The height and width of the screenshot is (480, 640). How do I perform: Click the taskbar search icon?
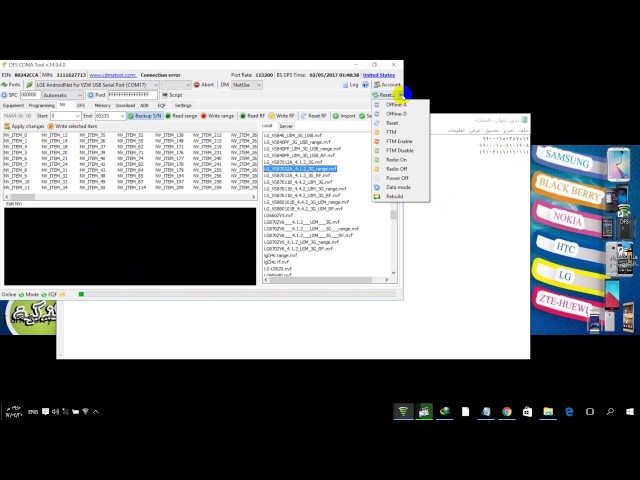coord(610,411)
